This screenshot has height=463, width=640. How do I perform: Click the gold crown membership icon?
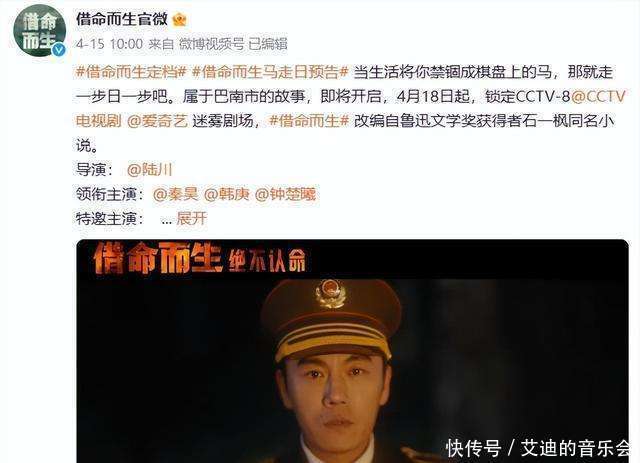point(180,19)
